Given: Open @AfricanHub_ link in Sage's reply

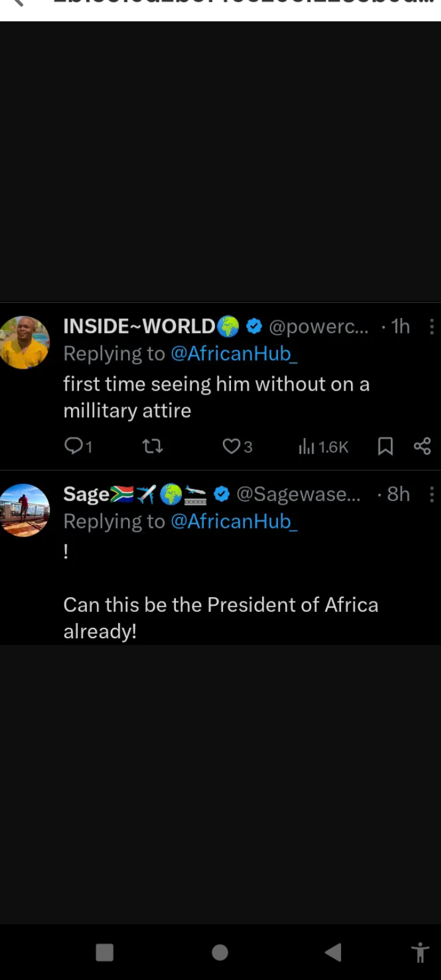Looking at the screenshot, I should click(x=234, y=521).
